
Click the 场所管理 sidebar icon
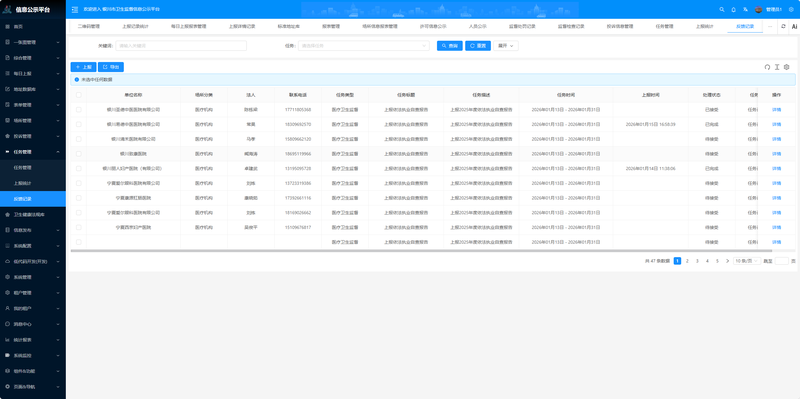[x=7, y=120]
